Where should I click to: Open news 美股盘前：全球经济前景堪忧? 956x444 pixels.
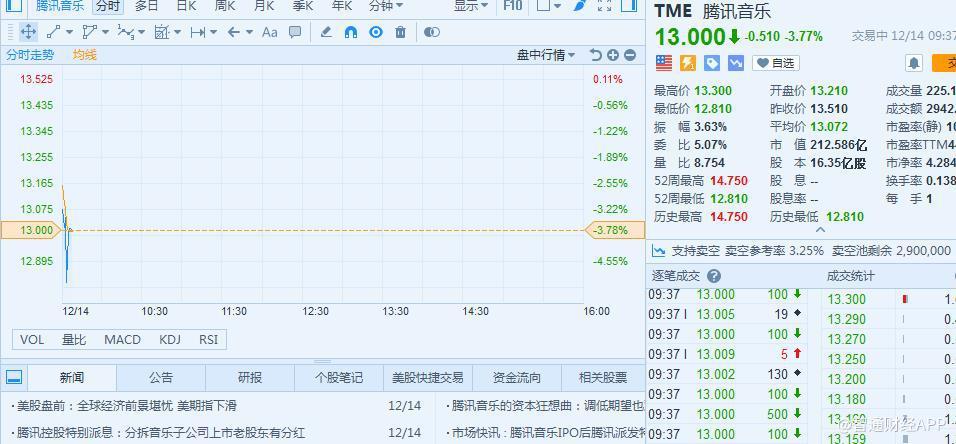(x=126, y=406)
